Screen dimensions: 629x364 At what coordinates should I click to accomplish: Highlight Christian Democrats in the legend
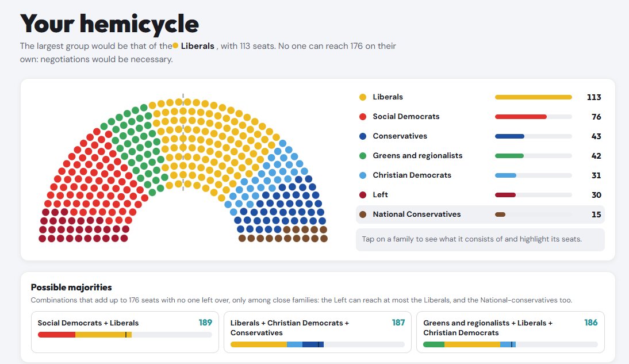coord(480,175)
